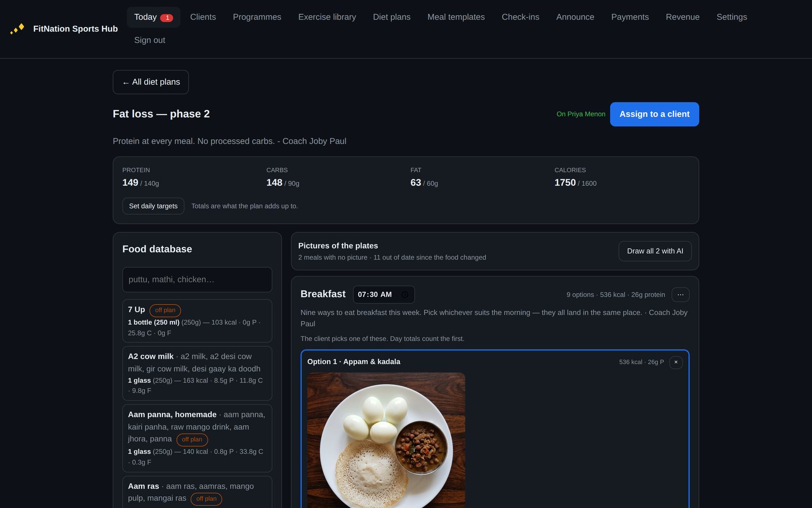
Task: Click the Calories 1750 / 1600 value
Action: [575, 183]
